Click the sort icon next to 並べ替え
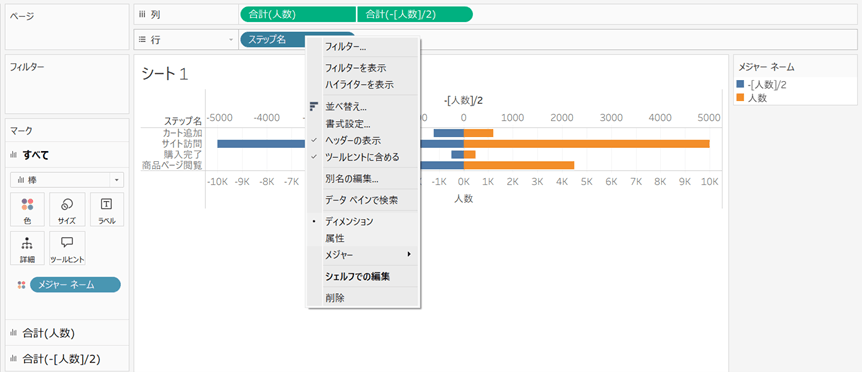Image resolution: width=862 pixels, height=372 pixels. coord(314,106)
